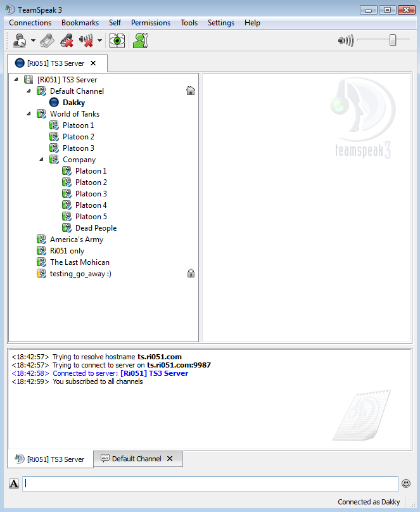Viewport: 420px width, 512px height.
Task: Collapse the Company sub-channel group
Action: [42, 160]
